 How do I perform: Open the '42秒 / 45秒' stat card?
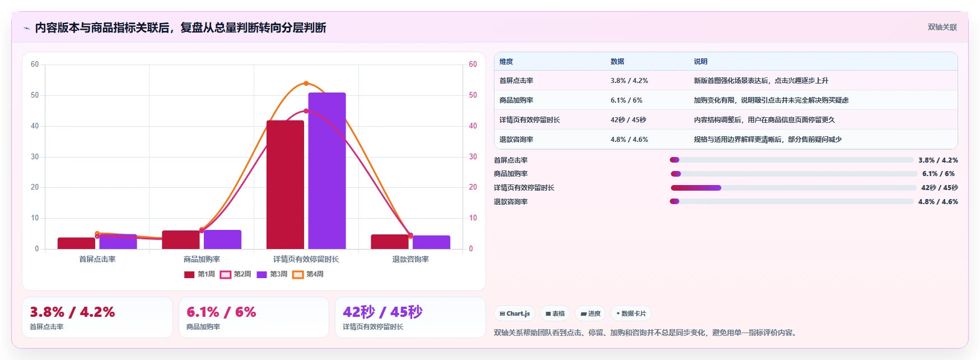pos(410,317)
